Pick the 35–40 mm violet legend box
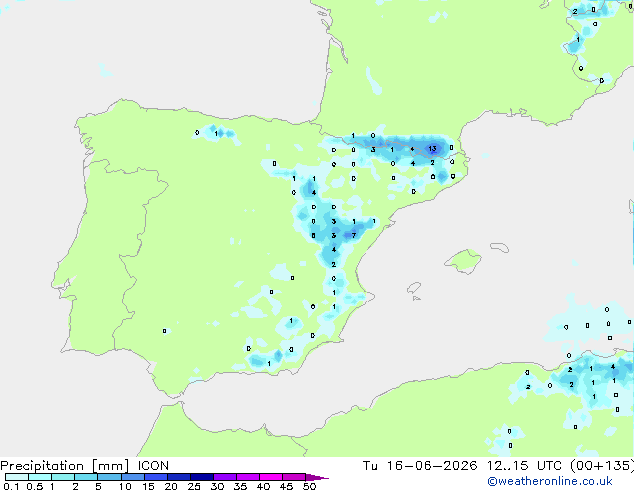 [248, 477]
